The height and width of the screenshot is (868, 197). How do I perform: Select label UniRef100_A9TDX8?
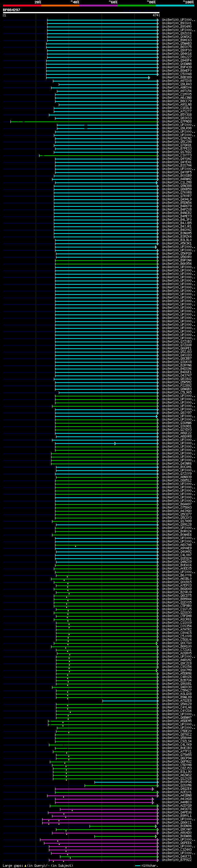coord(176,81)
